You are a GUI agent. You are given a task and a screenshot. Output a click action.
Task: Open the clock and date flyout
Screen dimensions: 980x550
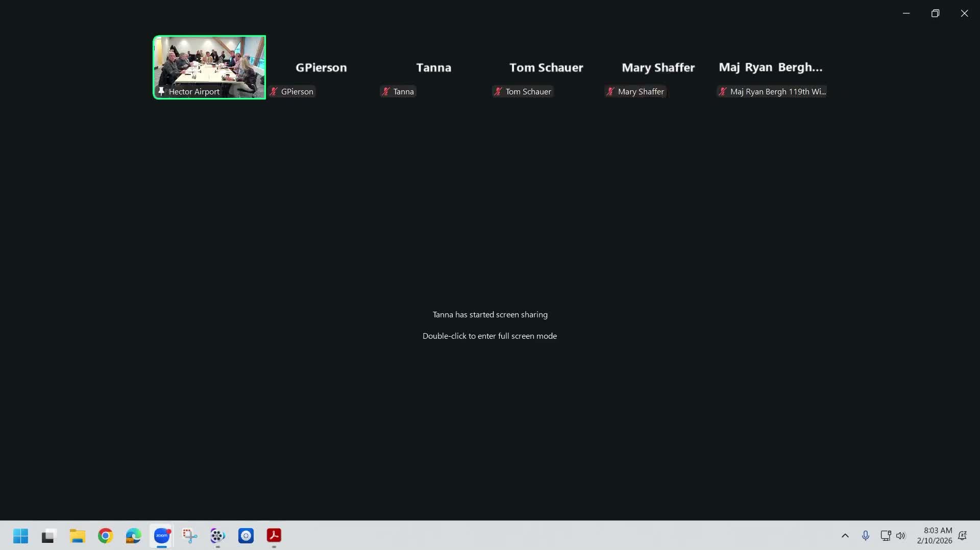coord(935,536)
